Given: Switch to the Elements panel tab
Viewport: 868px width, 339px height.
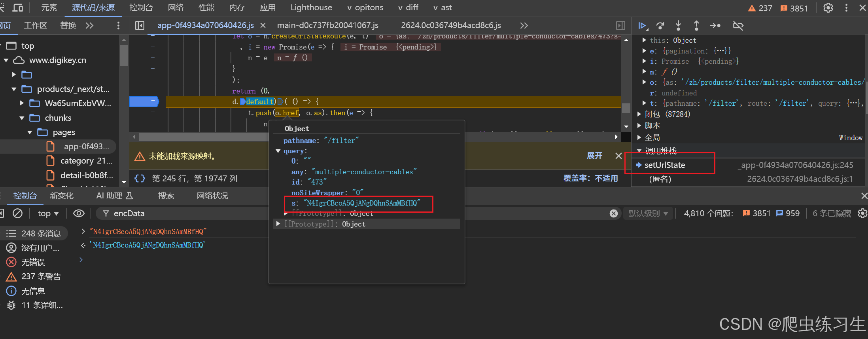Looking at the screenshot, I should tap(49, 8).
